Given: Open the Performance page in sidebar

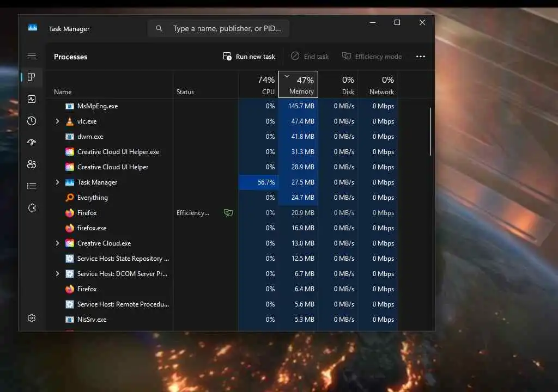Looking at the screenshot, I should click(32, 99).
